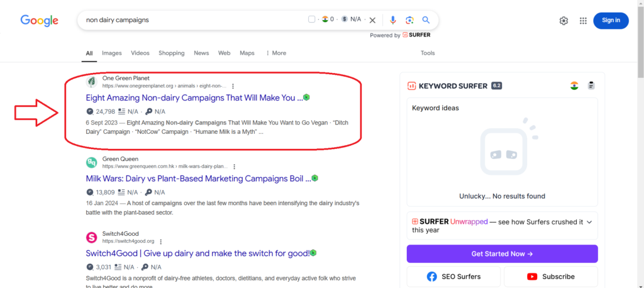Click the YouTube Subscribe button
The height and width of the screenshot is (288, 644).
click(551, 277)
